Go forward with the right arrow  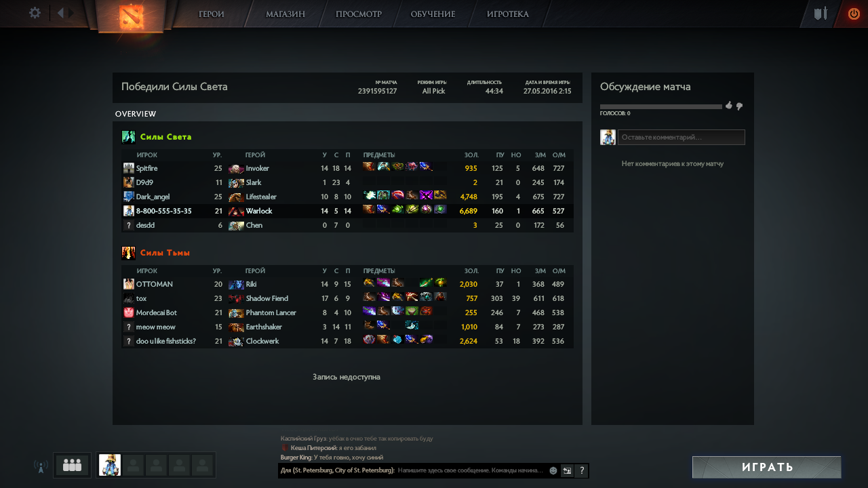point(71,13)
